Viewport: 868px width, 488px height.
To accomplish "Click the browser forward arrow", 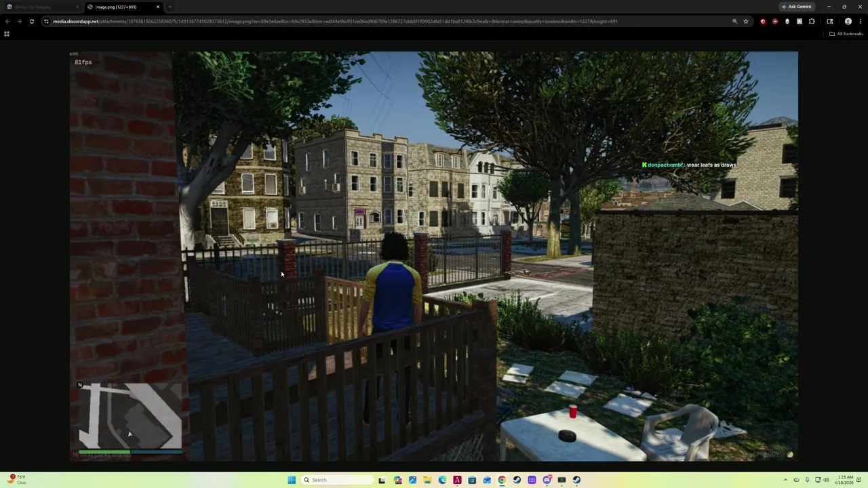I will coord(19,21).
